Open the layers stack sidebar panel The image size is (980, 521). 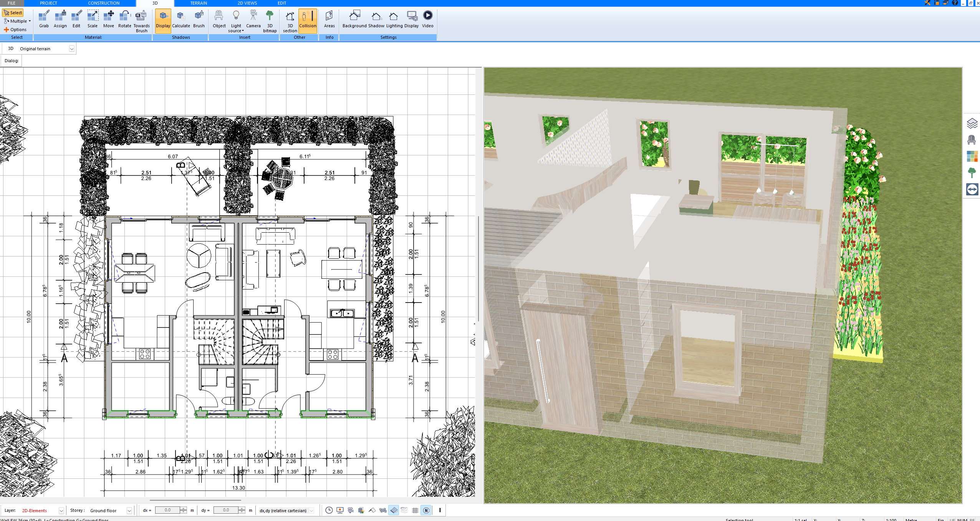(972, 124)
